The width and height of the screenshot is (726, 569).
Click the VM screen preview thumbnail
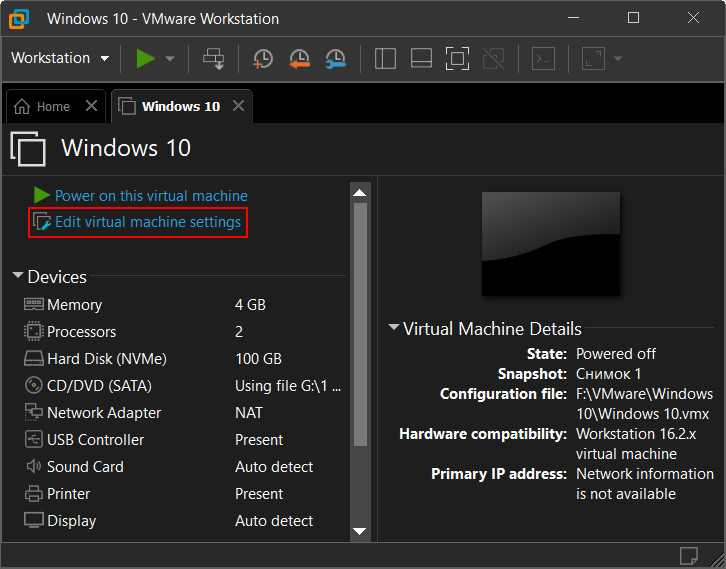551,244
